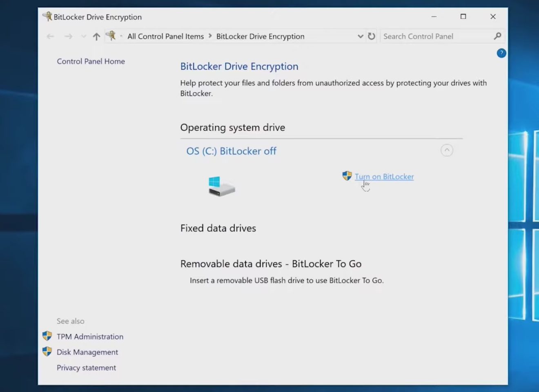
Task: Click the shield icon next to Disk Management
Action: click(47, 351)
